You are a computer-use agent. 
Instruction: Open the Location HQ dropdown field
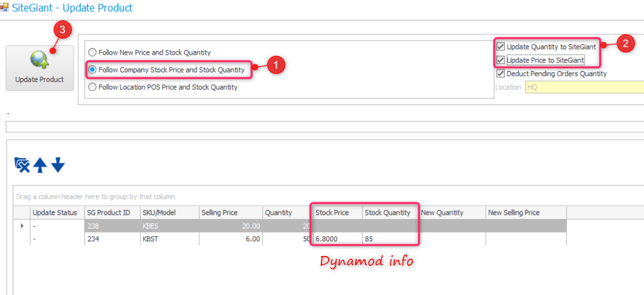tap(584, 87)
